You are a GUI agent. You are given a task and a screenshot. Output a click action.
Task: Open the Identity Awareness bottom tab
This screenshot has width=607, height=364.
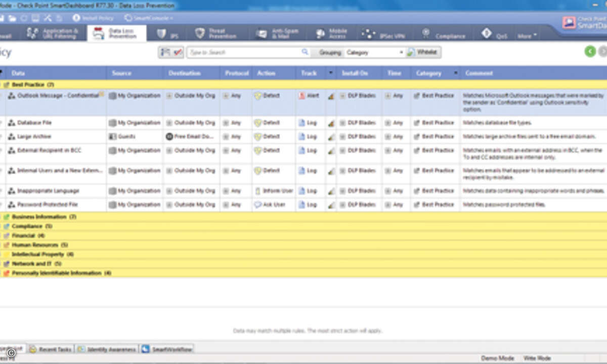point(106,349)
